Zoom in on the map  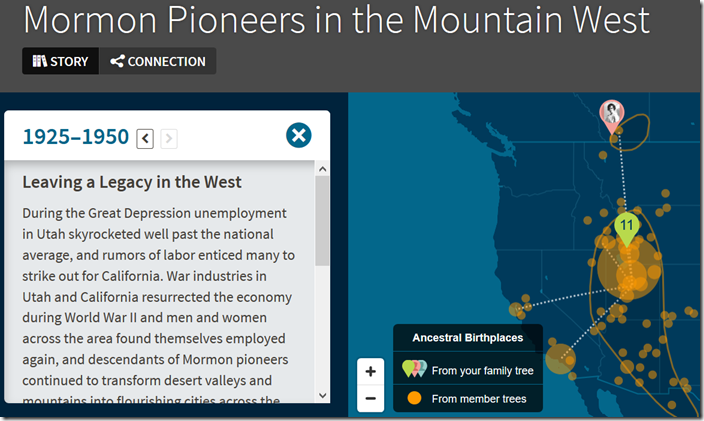(370, 372)
